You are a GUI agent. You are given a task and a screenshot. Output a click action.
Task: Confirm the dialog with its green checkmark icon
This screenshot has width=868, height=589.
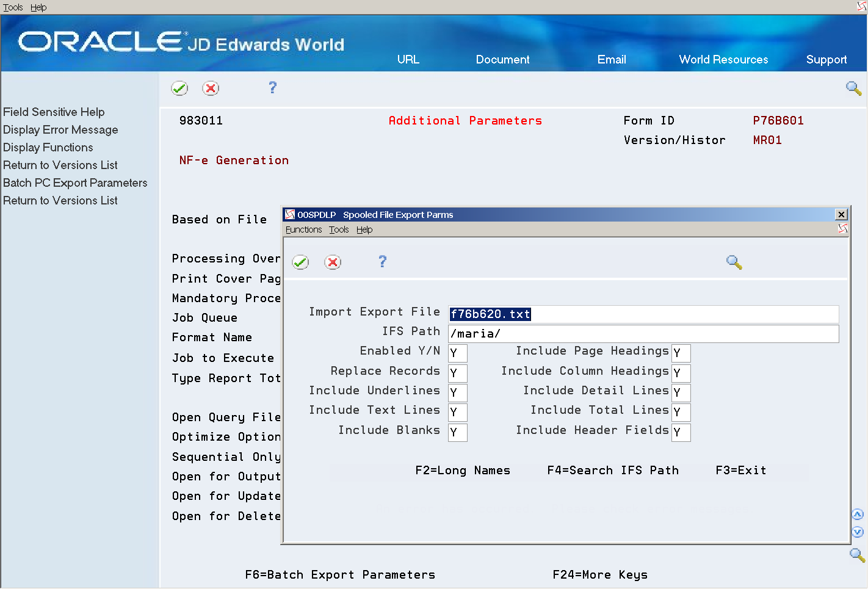click(x=300, y=262)
